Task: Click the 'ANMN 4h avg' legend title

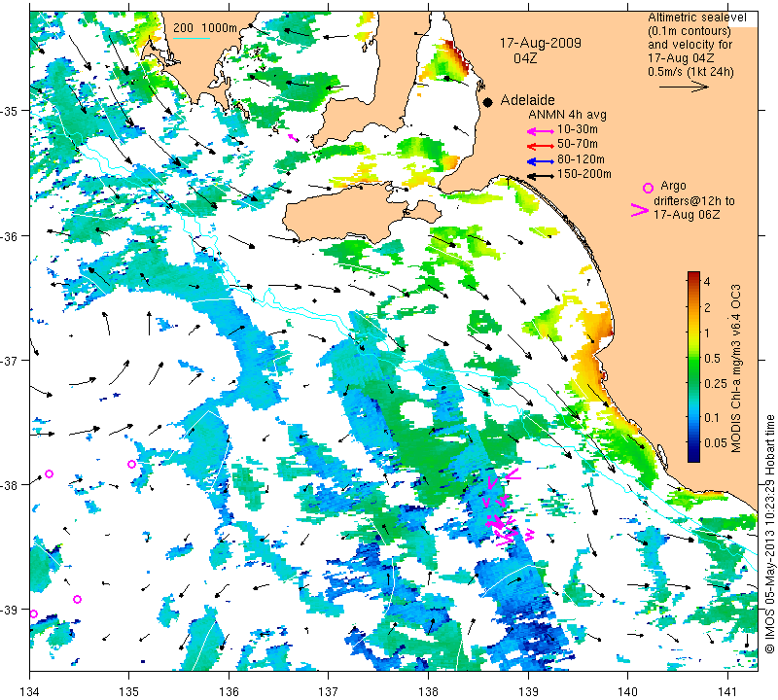Action: 567,115
